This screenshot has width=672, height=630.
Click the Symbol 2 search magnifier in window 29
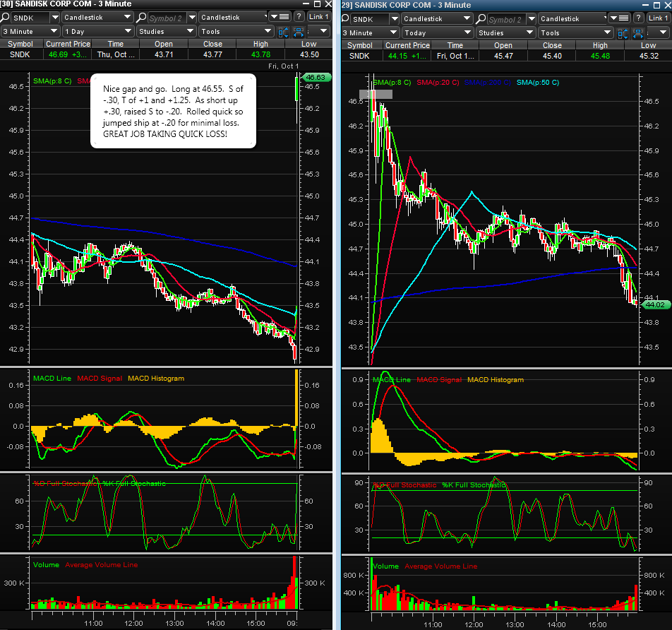[x=481, y=19]
